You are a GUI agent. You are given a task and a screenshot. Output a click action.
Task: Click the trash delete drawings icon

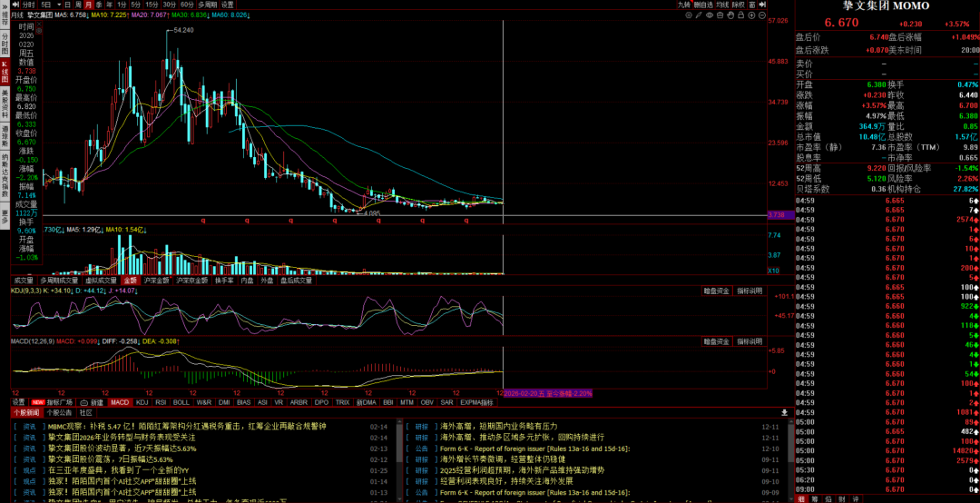point(719,15)
